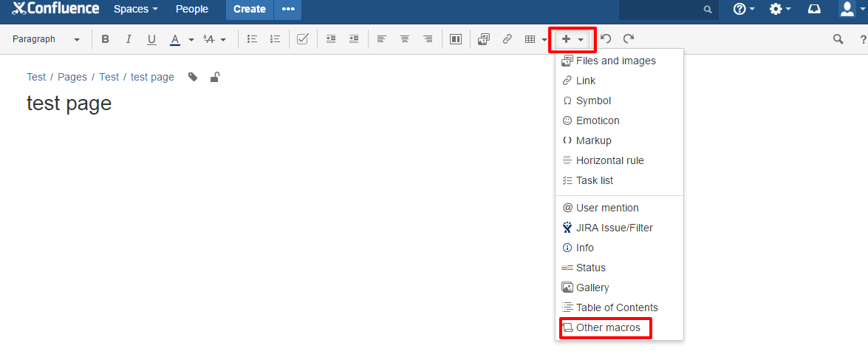Redo the last action
Viewport: 868px width, 357px height.
[x=629, y=38]
